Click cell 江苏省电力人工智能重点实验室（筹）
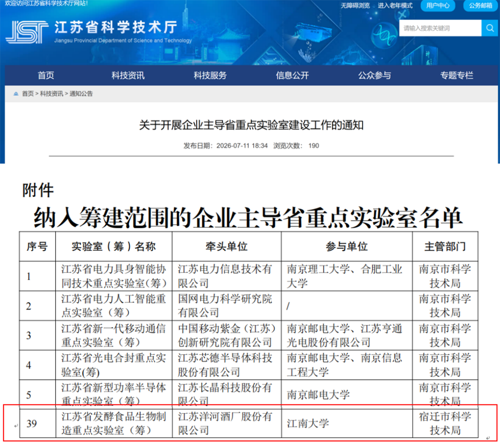The width and height of the screenshot is (500, 448). point(114,306)
